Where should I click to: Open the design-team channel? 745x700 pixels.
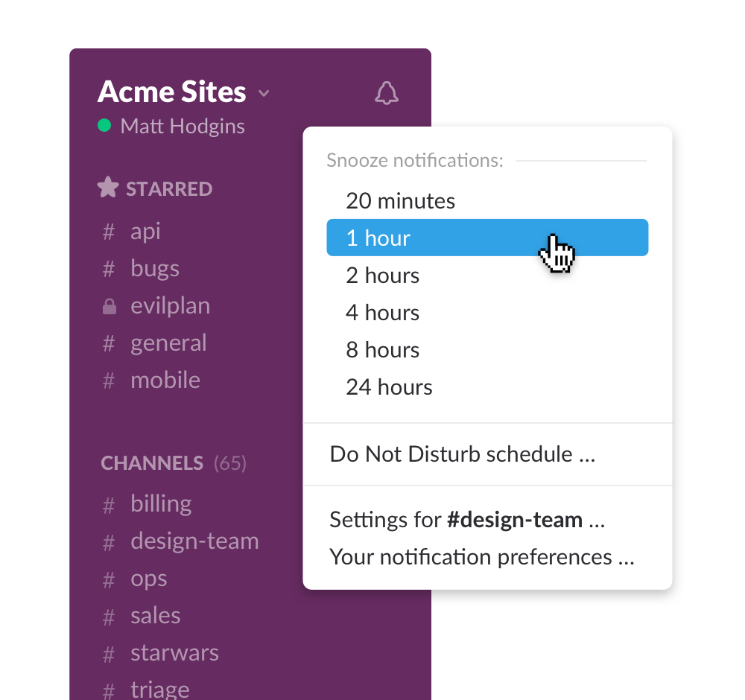(194, 541)
